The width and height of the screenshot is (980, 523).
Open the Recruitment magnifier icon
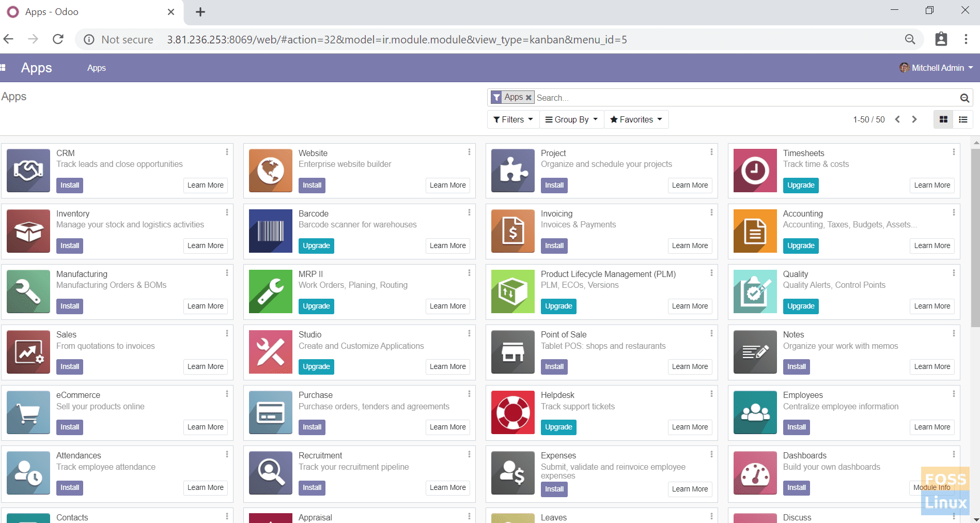click(271, 473)
